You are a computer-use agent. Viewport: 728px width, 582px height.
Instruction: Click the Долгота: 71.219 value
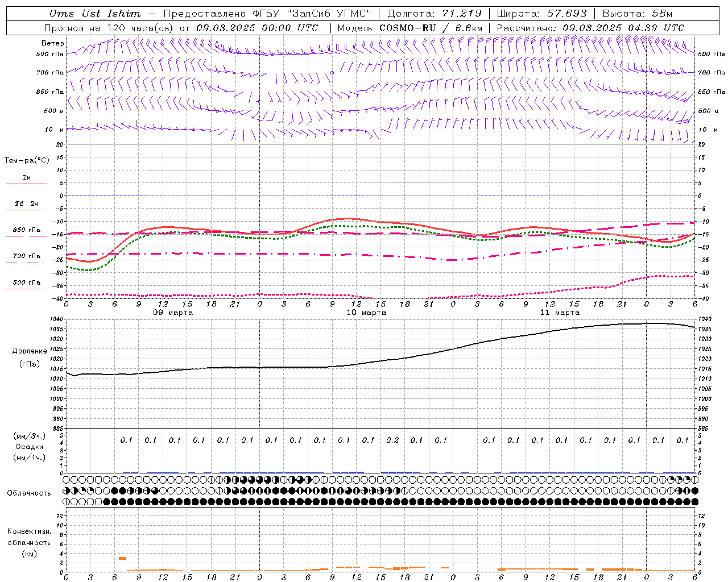pyautogui.click(x=435, y=14)
